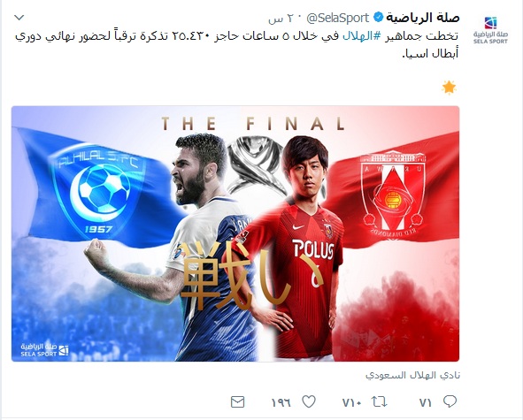Click the نادي الهلال السعودي caption
Viewport: 523px width, 420px height.
pyautogui.click(x=412, y=375)
